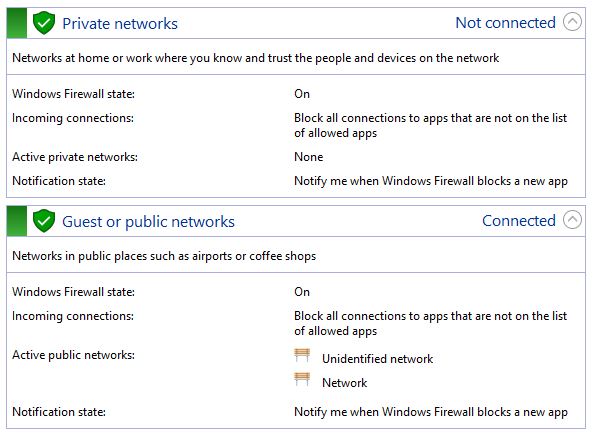Select the Unidentified network entry
594x440 pixels.
point(377,359)
